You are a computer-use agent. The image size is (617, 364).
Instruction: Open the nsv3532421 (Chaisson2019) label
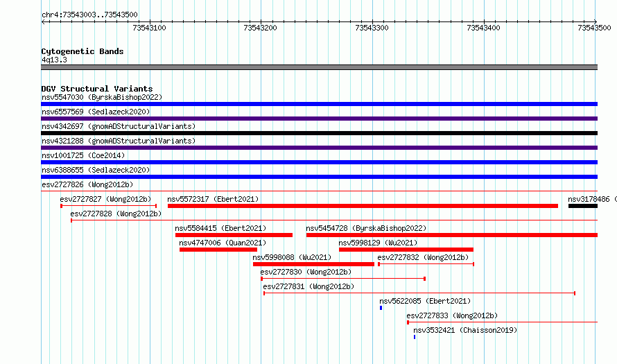[x=465, y=330]
